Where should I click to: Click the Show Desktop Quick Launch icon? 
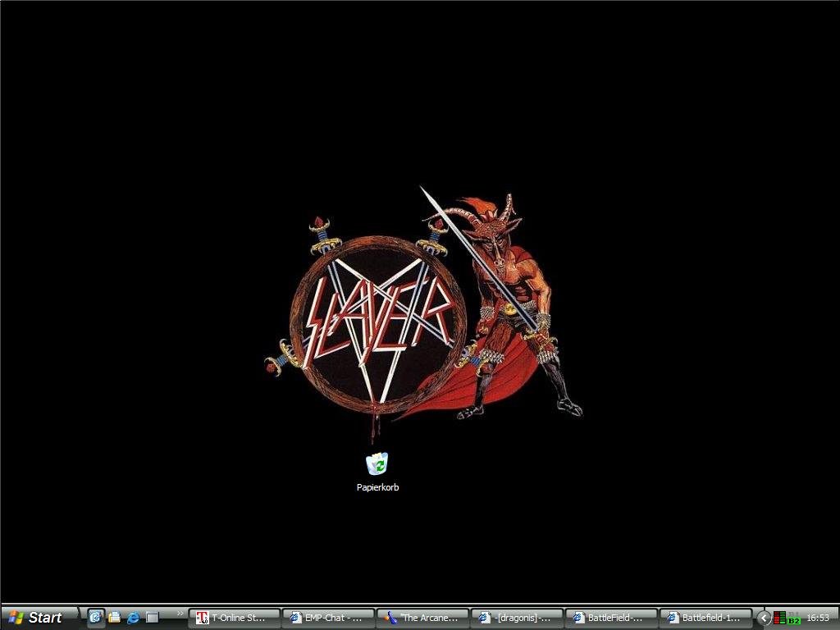point(152,618)
